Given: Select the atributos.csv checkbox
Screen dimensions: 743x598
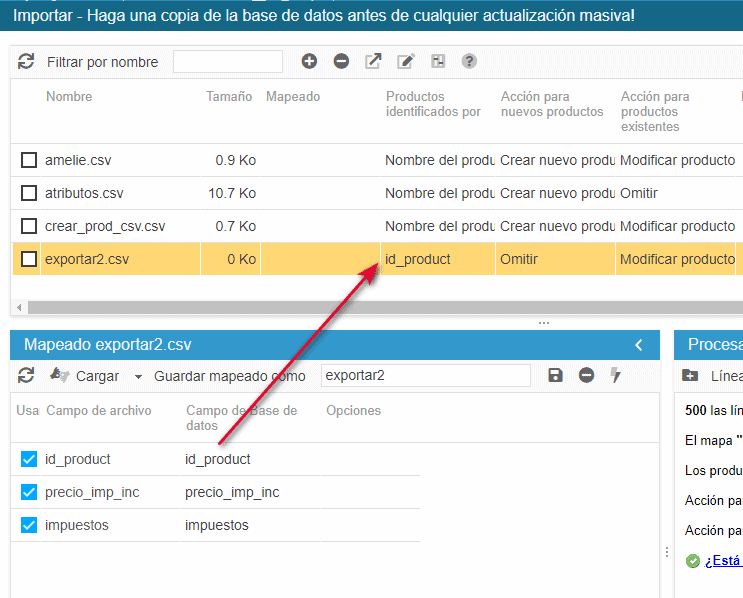Looking at the screenshot, I should click(29, 193).
